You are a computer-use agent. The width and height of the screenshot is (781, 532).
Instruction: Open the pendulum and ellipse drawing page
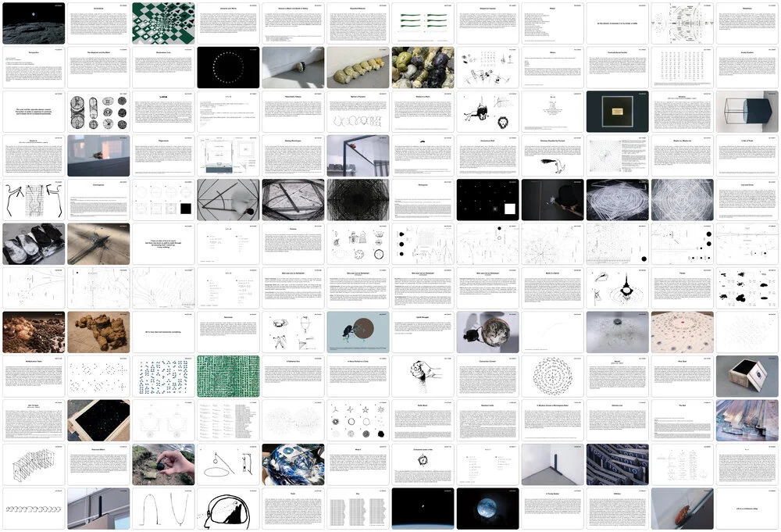[x=228, y=465]
